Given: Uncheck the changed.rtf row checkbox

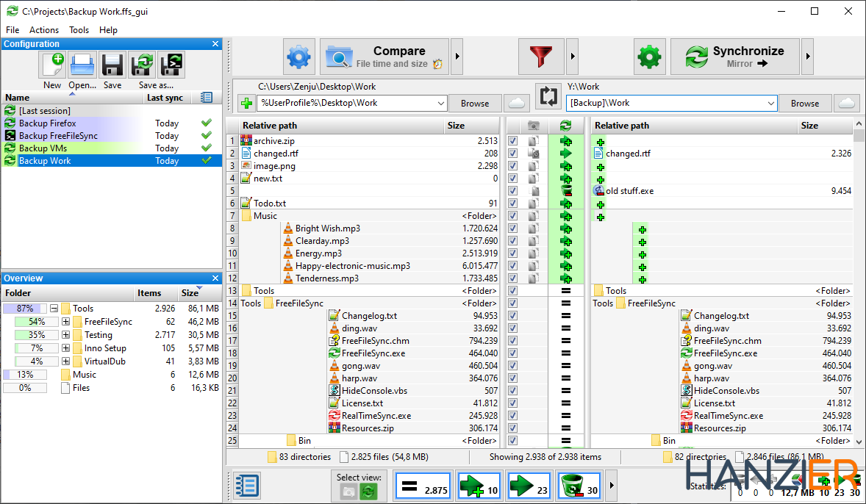Looking at the screenshot, I should pos(513,154).
